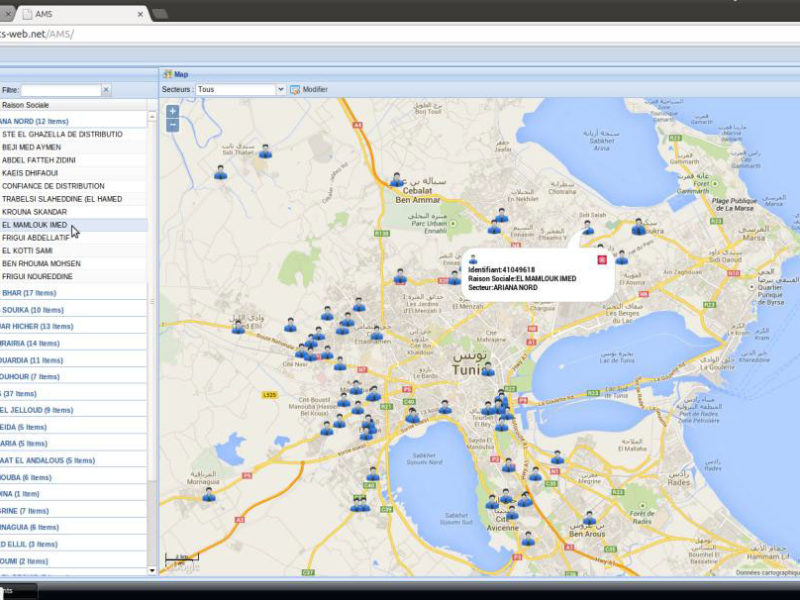Click the Modifier edit icon
The height and width of the screenshot is (600, 800).
[295, 89]
